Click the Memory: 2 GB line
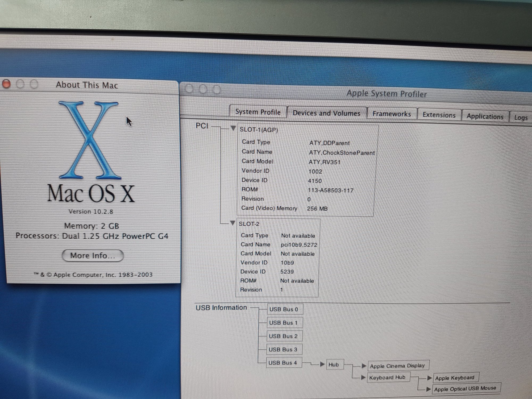The height and width of the screenshot is (399, 532). pos(92,226)
